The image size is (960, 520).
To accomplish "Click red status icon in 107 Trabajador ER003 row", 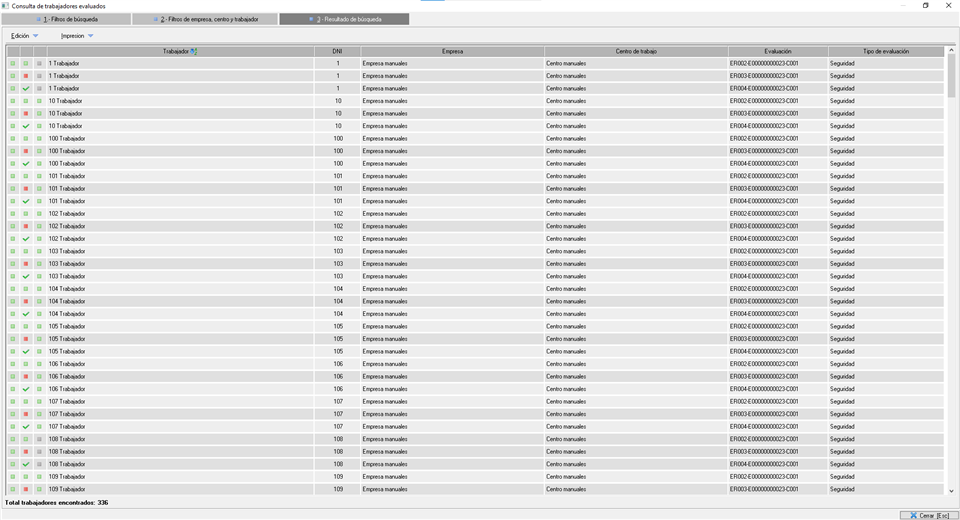I will click(x=26, y=414).
